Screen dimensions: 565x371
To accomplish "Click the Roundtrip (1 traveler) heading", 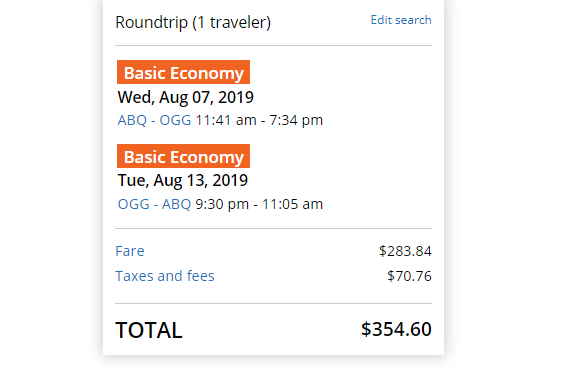I will pos(193,22).
